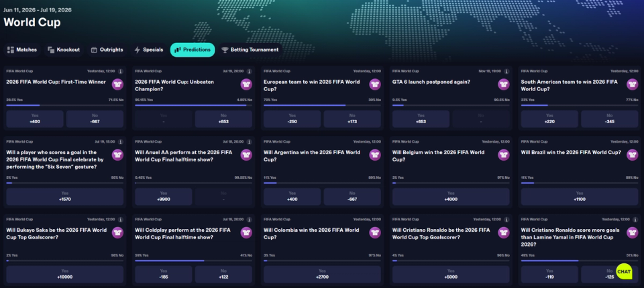Click 'Jun 11, 2026 - Jul 19, 2026' date text
Image resolution: width=644 pixels, height=288 pixels.
tap(38, 10)
